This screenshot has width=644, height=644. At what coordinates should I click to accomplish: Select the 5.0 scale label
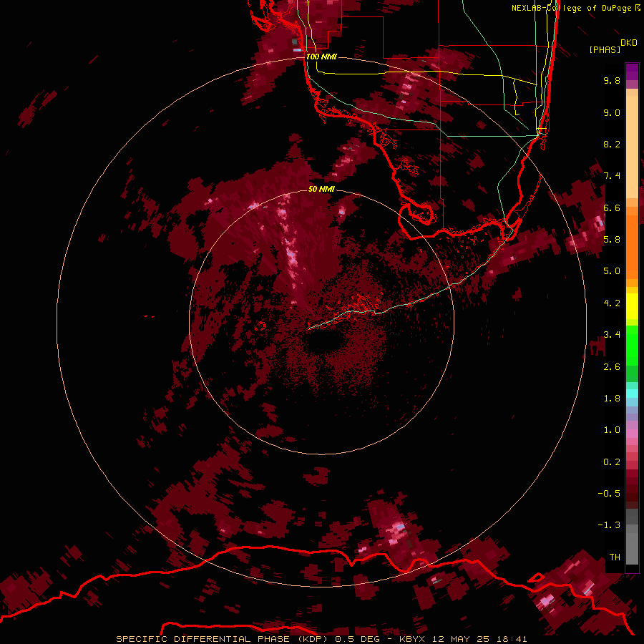pyautogui.click(x=612, y=271)
